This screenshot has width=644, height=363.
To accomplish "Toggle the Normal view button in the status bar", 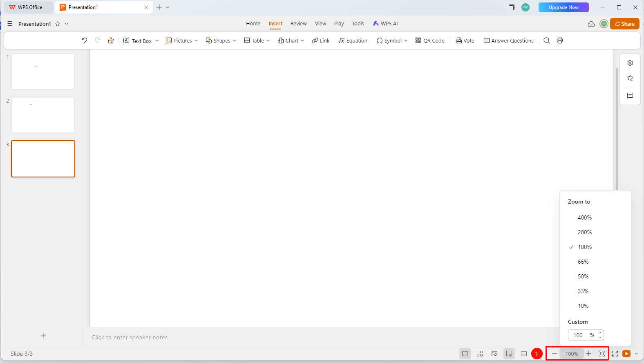I will pyautogui.click(x=465, y=354).
